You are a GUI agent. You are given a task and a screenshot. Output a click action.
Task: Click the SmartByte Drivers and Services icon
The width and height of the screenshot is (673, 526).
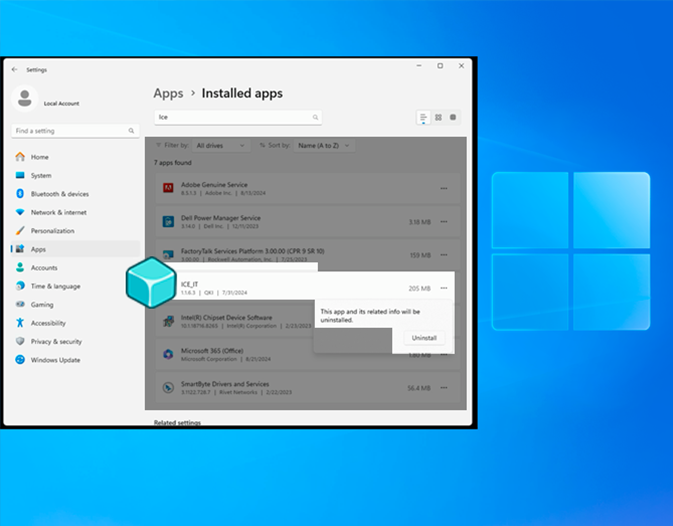click(x=168, y=388)
